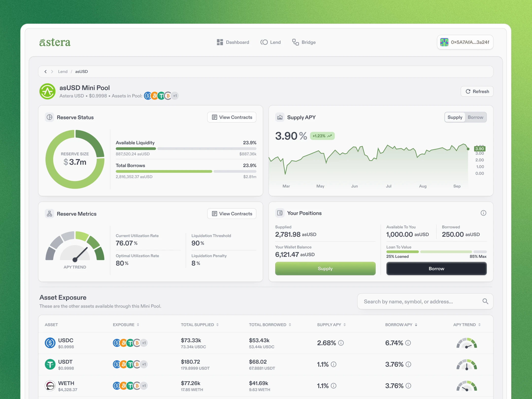Click info icon beside USDC 6.74% borrow APY
Image resolution: width=532 pixels, height=399 pixels.
click(408, 343)
